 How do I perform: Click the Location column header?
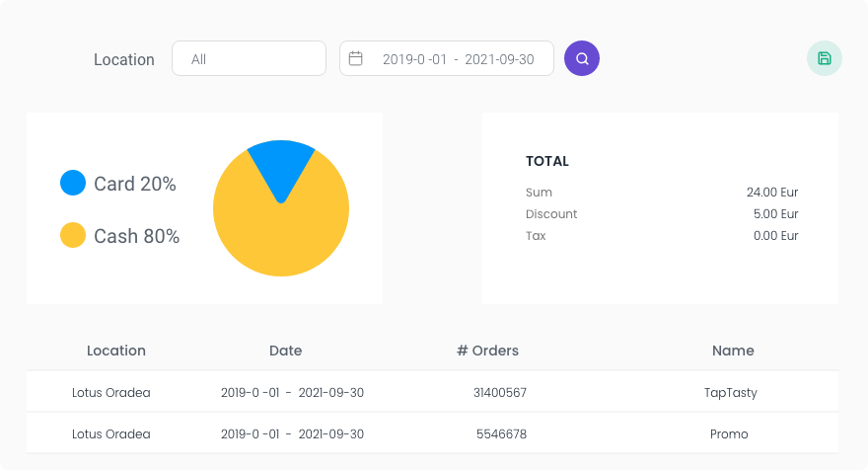tap(116, 351)
